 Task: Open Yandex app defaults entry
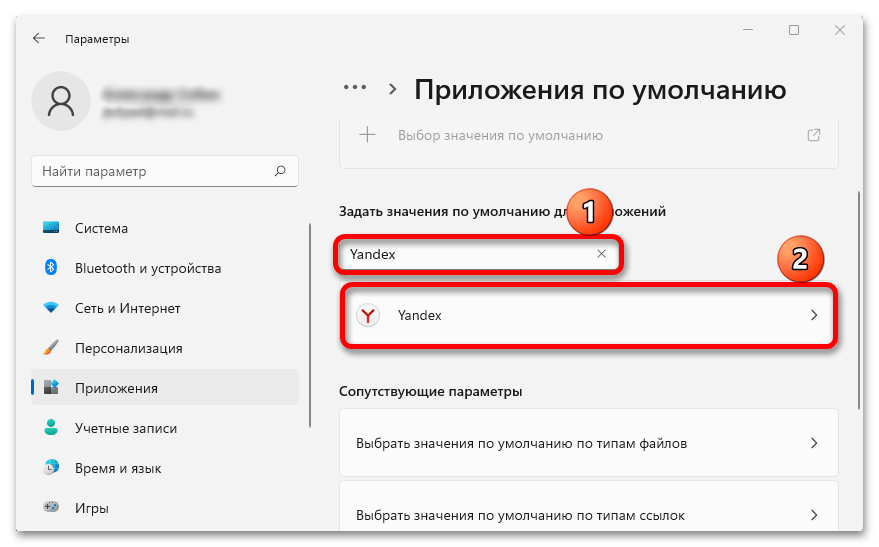pos(589,316)
